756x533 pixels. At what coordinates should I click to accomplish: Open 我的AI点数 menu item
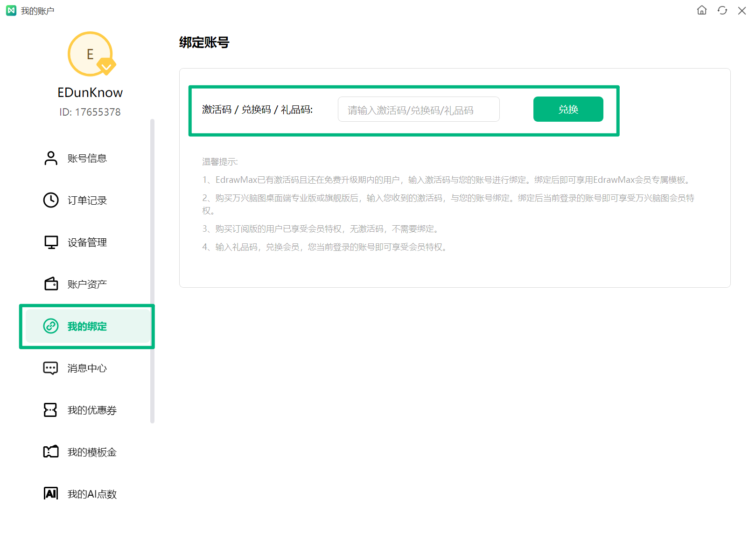click(x=88, y=494)
